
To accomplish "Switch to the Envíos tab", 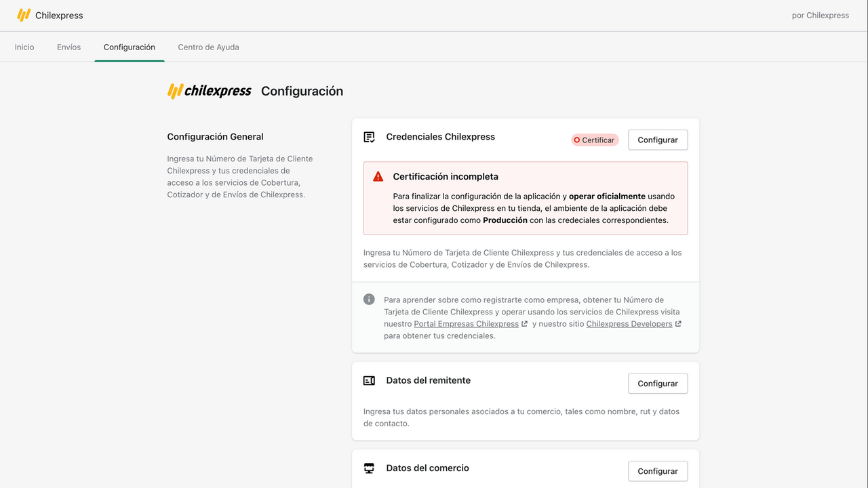I will [68, 47].
